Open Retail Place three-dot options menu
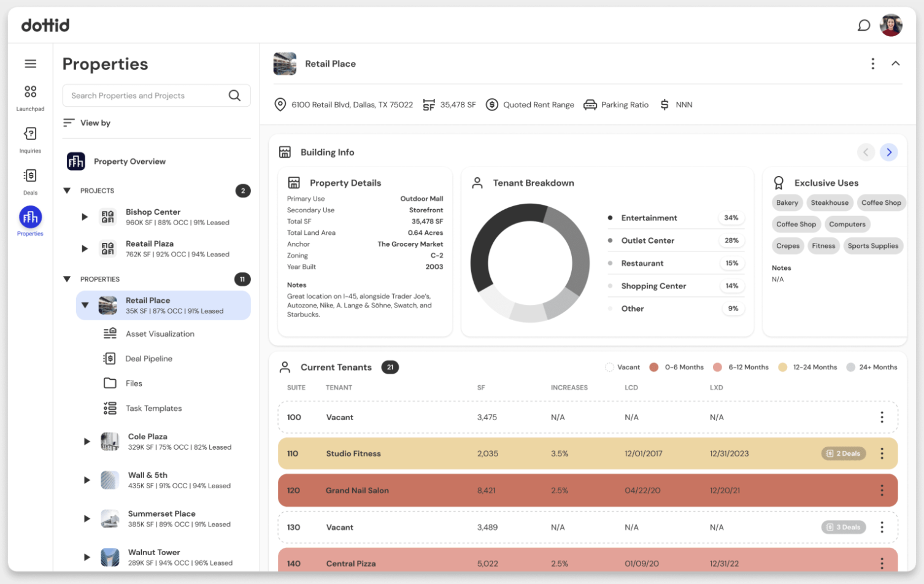924x584 pixels. coord(872,64)
